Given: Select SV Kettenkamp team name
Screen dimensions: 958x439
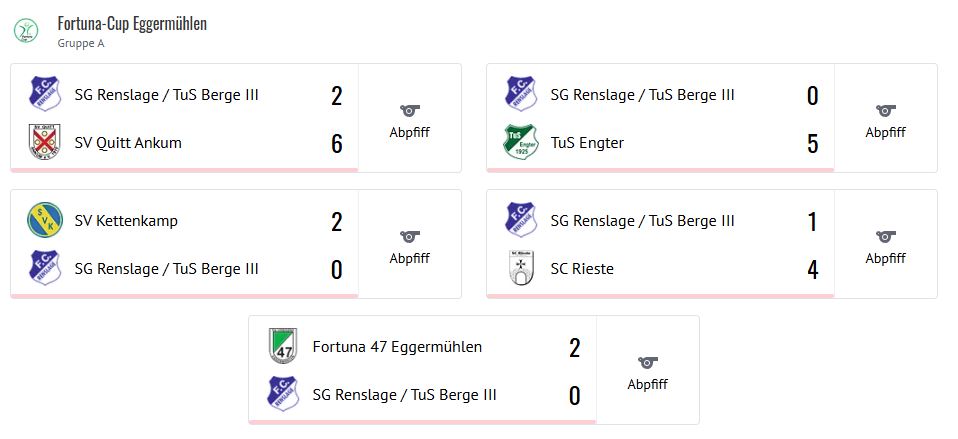Looking at the screenshot, I should pyautogui.click(x=126, y=220).
